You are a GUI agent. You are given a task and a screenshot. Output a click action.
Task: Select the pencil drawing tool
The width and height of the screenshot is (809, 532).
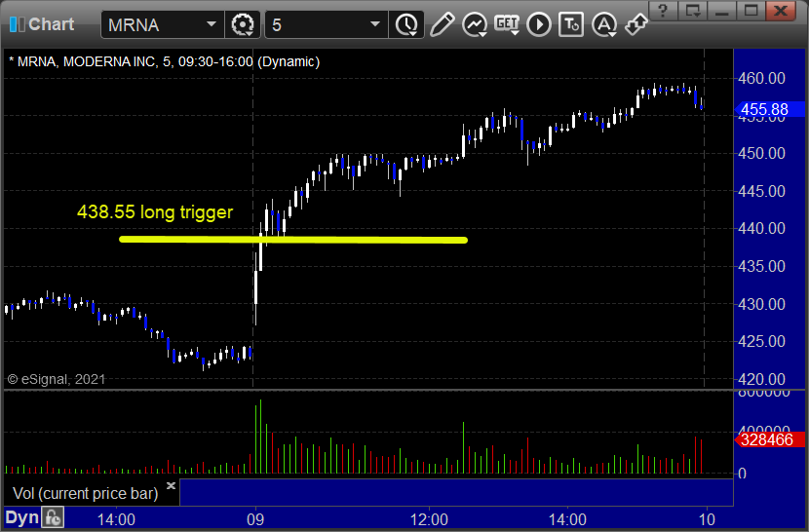[442, 24]
